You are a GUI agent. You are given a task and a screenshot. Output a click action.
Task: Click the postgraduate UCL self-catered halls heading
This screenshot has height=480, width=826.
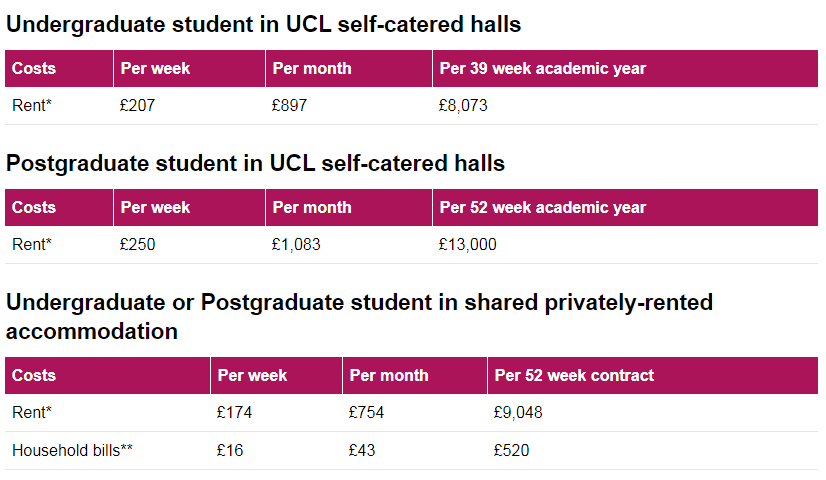point(255,163)
